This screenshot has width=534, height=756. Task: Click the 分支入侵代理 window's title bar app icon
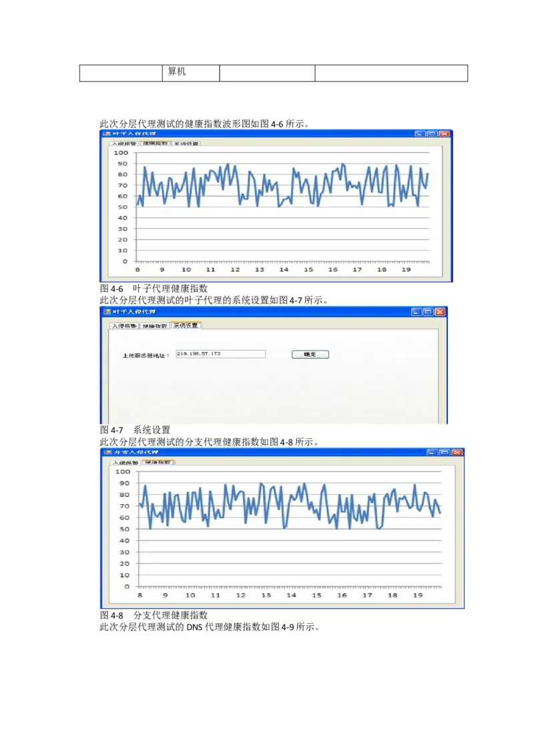[x=107, y=452]
